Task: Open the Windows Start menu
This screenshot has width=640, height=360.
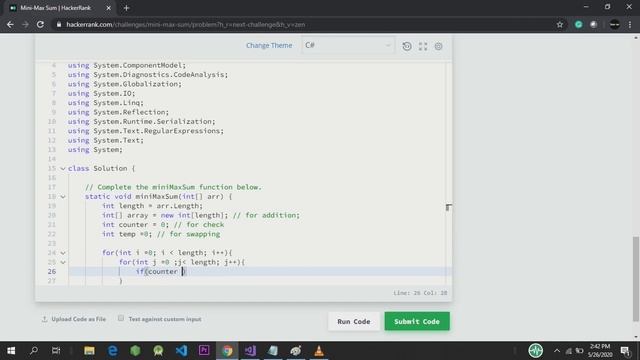Action: [11, 351]
